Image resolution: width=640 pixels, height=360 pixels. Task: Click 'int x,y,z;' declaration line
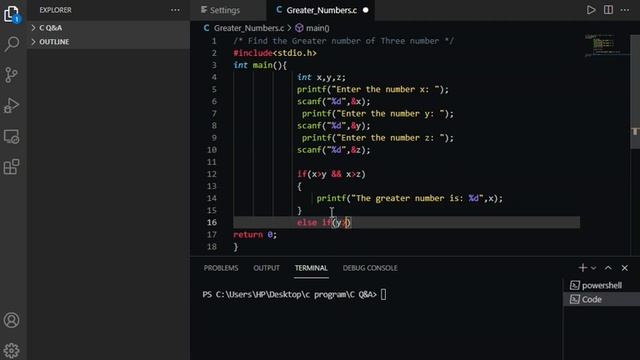321,77
